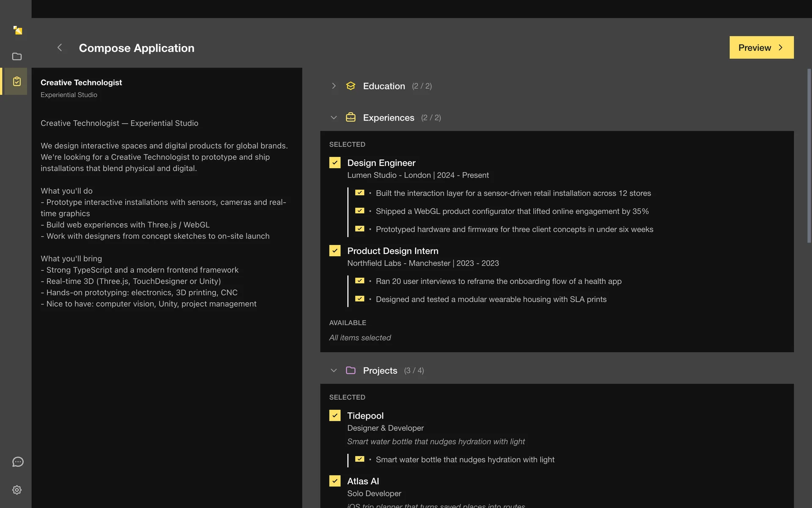The width and height of the screenshot is (812, 508).
Task: Collapse the Projects section chevron
Action: pyautogui.click(x=334, y=370)
